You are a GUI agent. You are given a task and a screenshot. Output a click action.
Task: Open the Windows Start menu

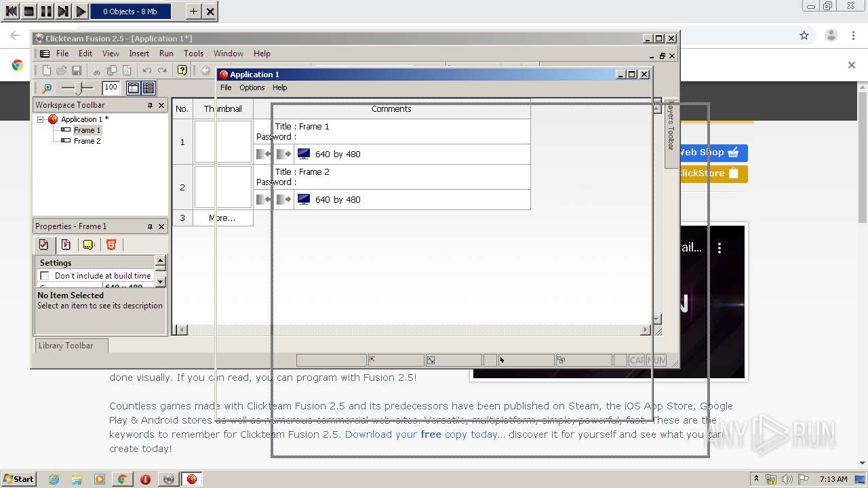pos(18,479)
